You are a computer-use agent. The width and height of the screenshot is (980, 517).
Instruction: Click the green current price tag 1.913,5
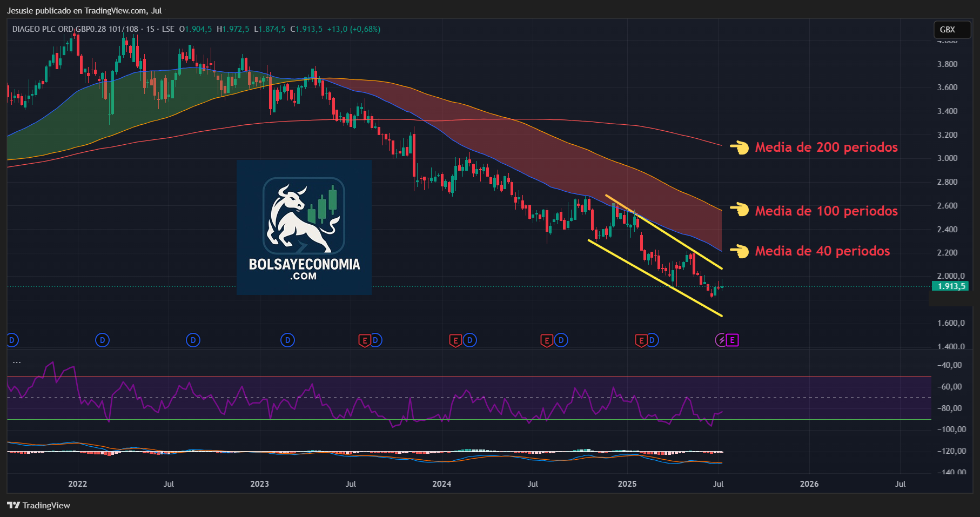(950, 286)
